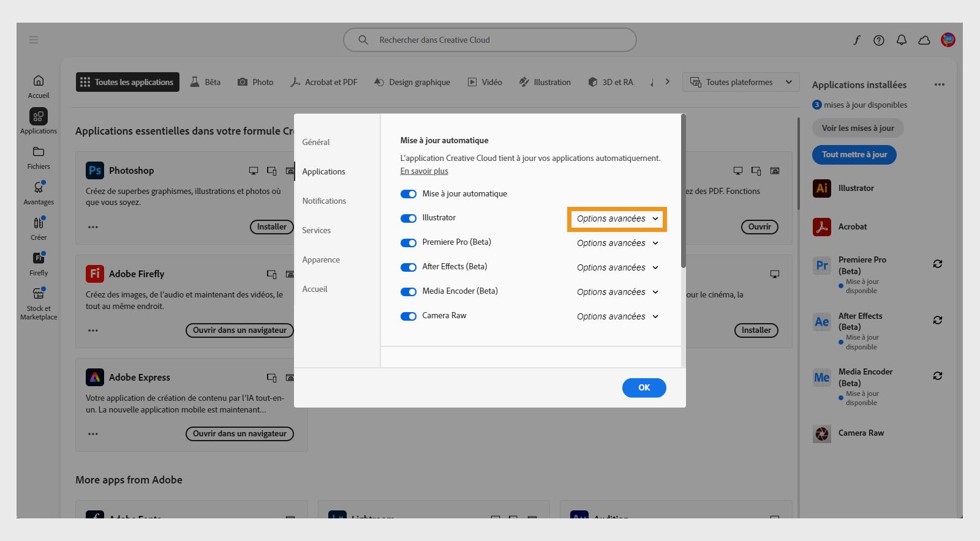Click Installer button for Photoshop
980x541 pixels.
tap(272, 227)
